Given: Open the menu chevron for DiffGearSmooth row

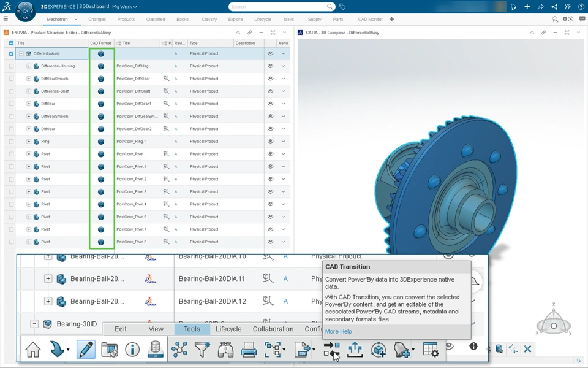Looking at the screenshot, I should coord(283,79).
